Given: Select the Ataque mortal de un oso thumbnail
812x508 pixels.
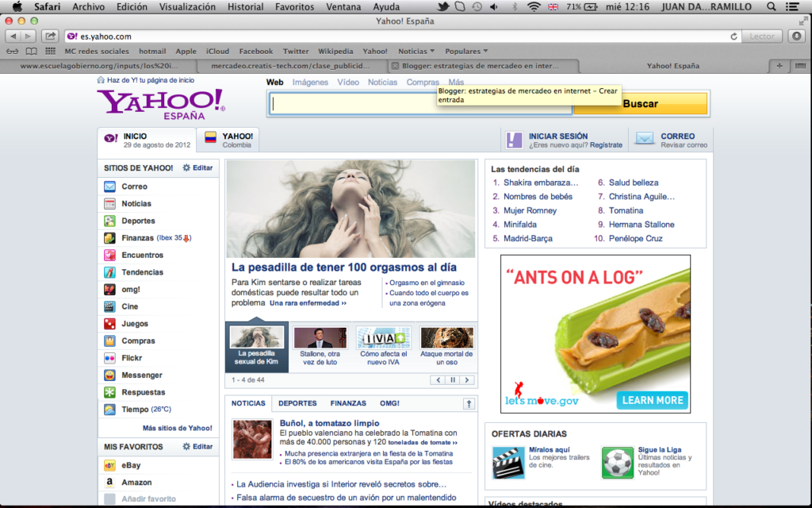Looking at the screenshot, I should [x=446, y=346].
